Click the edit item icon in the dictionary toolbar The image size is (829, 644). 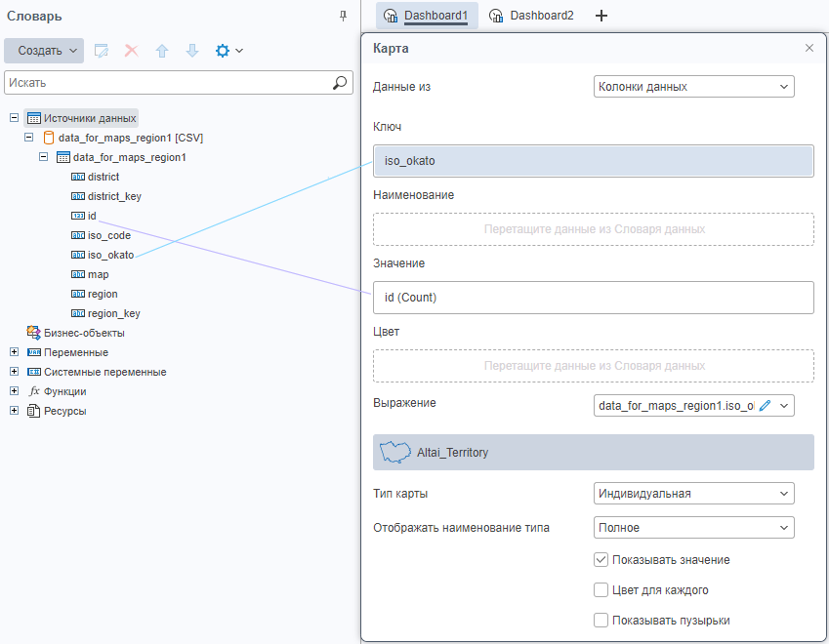coord(101,50)
